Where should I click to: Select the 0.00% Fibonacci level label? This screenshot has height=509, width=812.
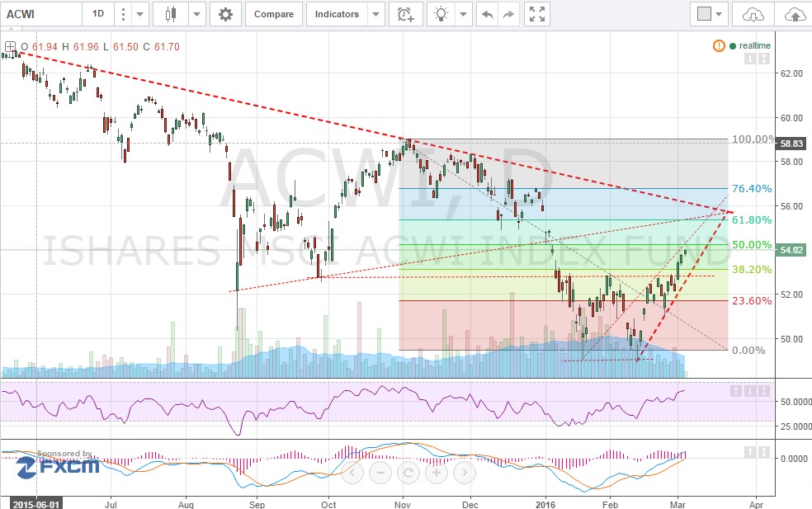pos(748,350)
